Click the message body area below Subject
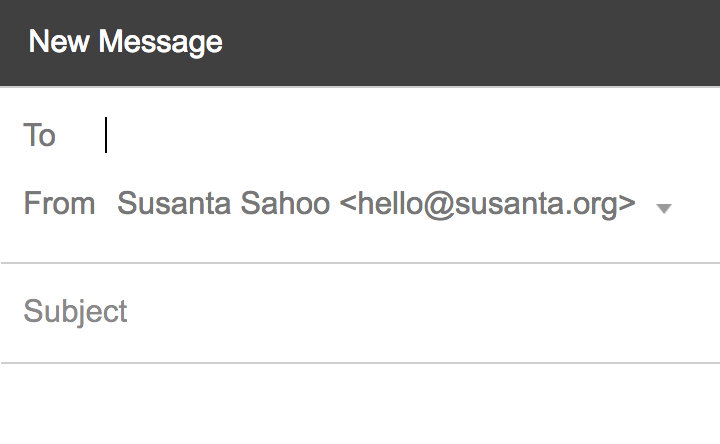 pos(360,405)
